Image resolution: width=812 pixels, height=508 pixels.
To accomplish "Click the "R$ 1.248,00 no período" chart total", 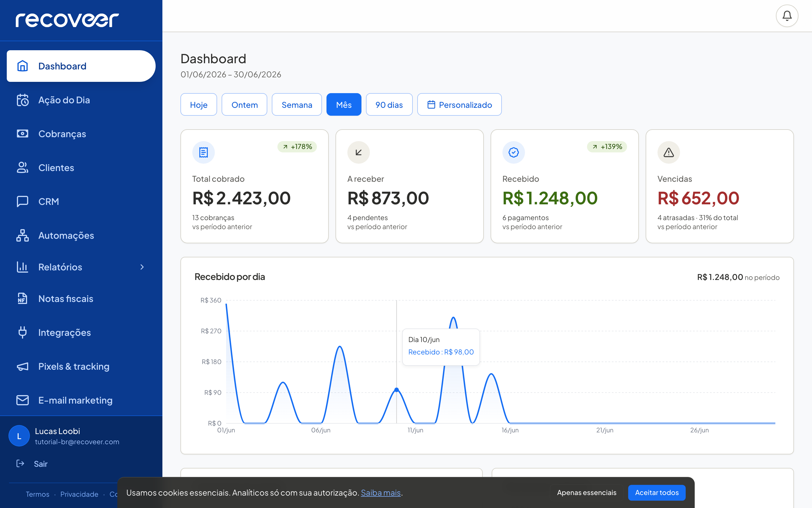I will pos(738,277).
